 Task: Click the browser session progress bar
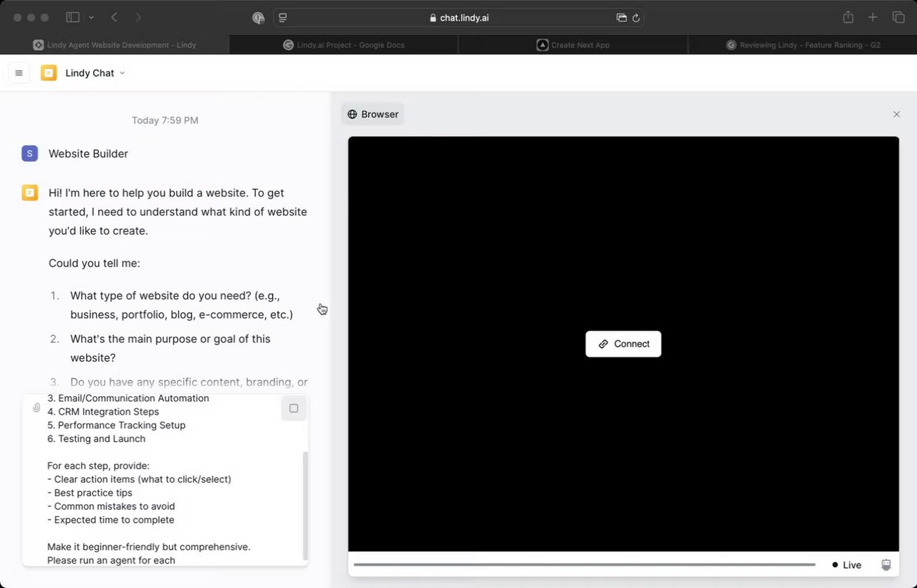(x=585, y=565)
